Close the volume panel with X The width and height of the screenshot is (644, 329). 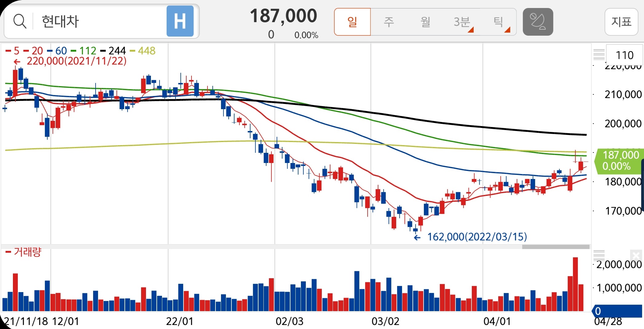coord(636,256)
